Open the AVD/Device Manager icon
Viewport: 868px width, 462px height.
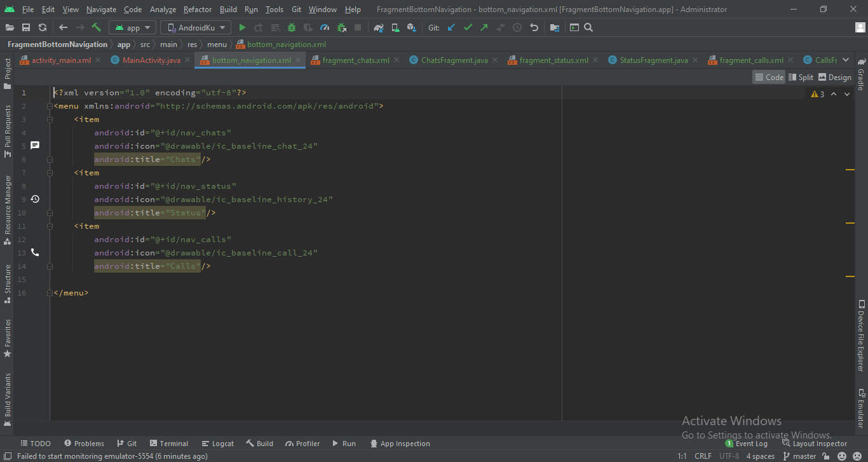point(395,27)
